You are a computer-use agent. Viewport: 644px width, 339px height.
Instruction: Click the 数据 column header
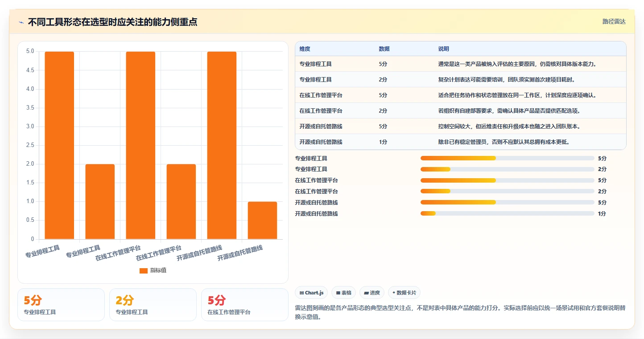pyautogui.click(x=384, y=49)
